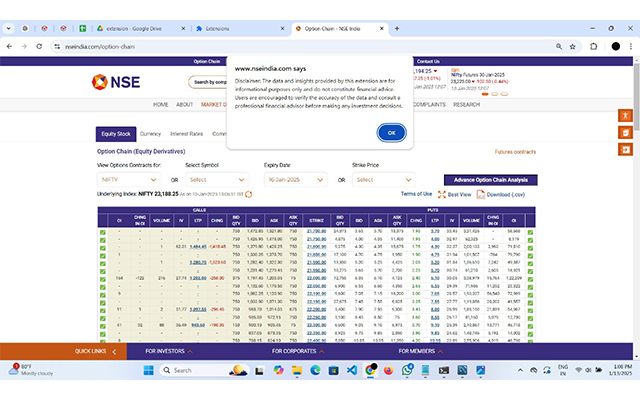Open WhatsApp from the taskbar
This screenshot has height=400, width=640.
[407, 370]
